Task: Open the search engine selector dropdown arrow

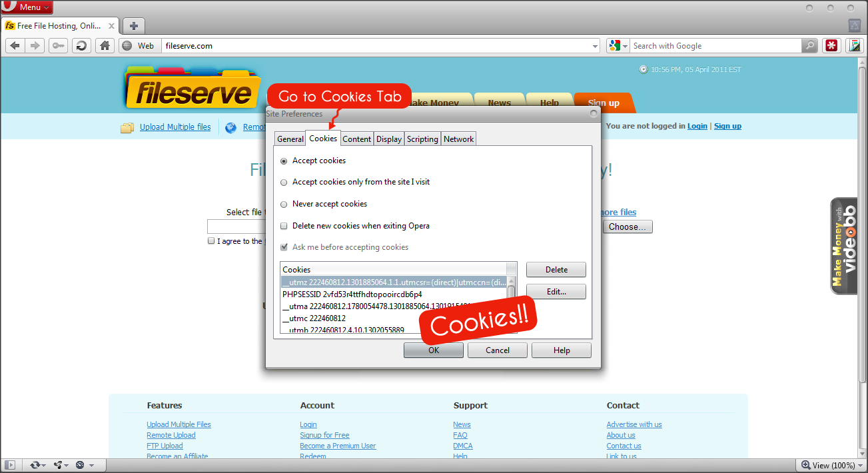Action: pyautogui.click(x=624, y=46)
